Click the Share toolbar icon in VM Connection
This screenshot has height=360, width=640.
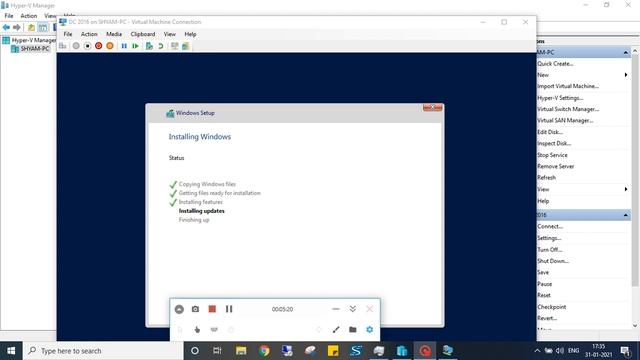pos(186,46)
